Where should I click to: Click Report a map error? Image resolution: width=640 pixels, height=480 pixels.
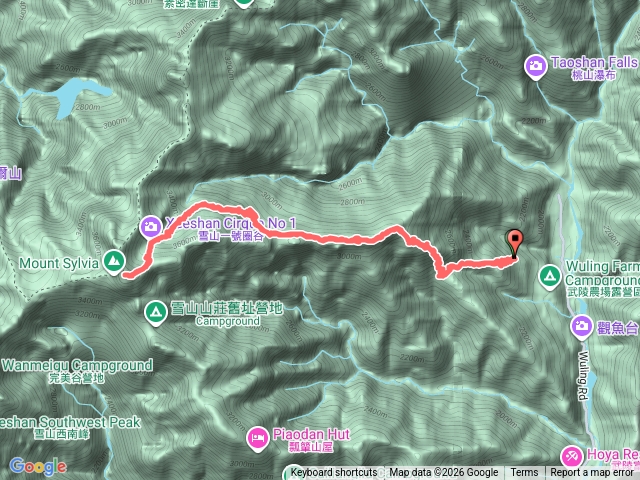pos(591,473)
